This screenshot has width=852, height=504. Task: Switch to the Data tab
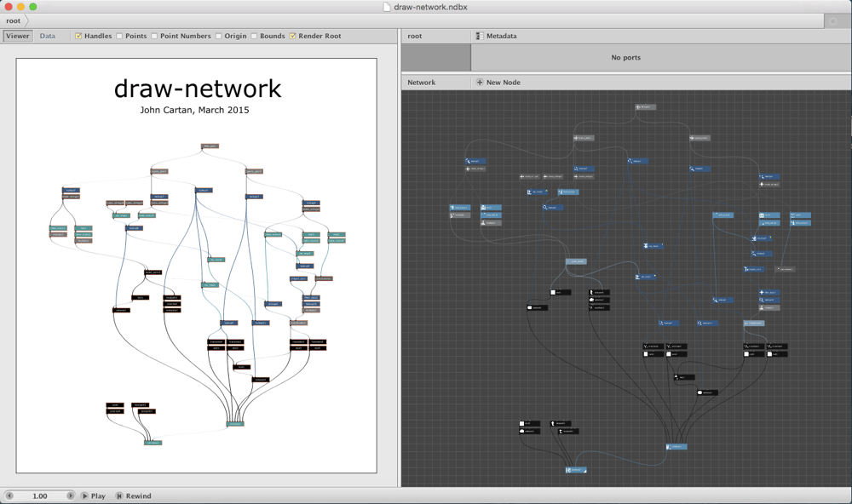(47, 36)
